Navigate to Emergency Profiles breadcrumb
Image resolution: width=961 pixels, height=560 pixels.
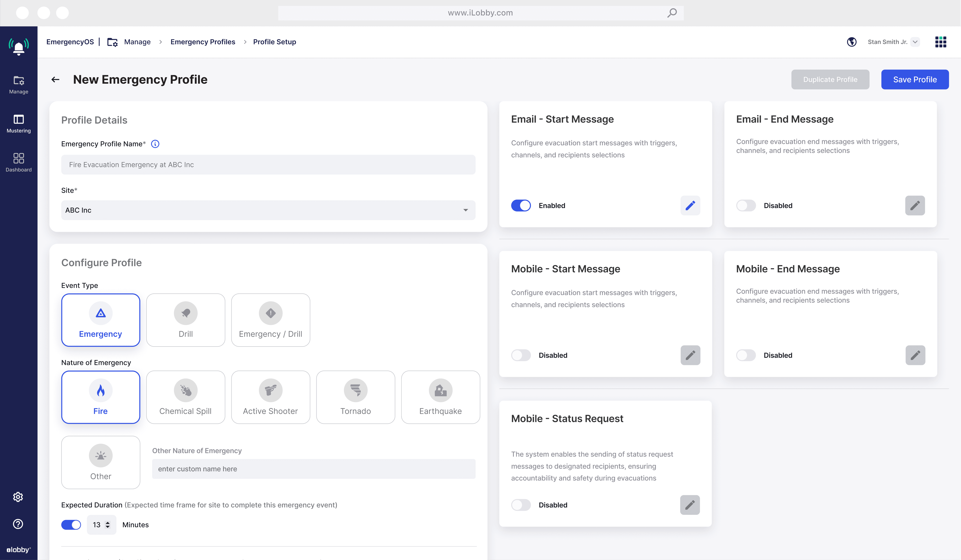click(x=203, y=42)
